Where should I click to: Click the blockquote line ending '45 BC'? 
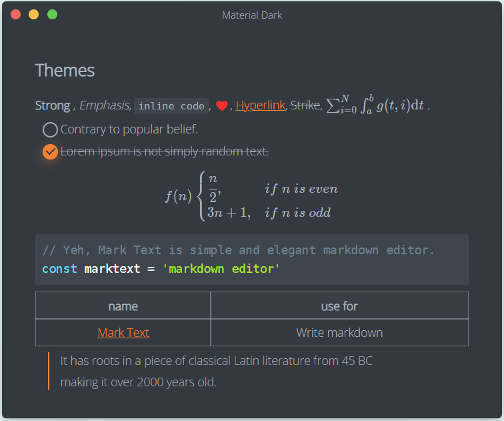click(216, 361)
